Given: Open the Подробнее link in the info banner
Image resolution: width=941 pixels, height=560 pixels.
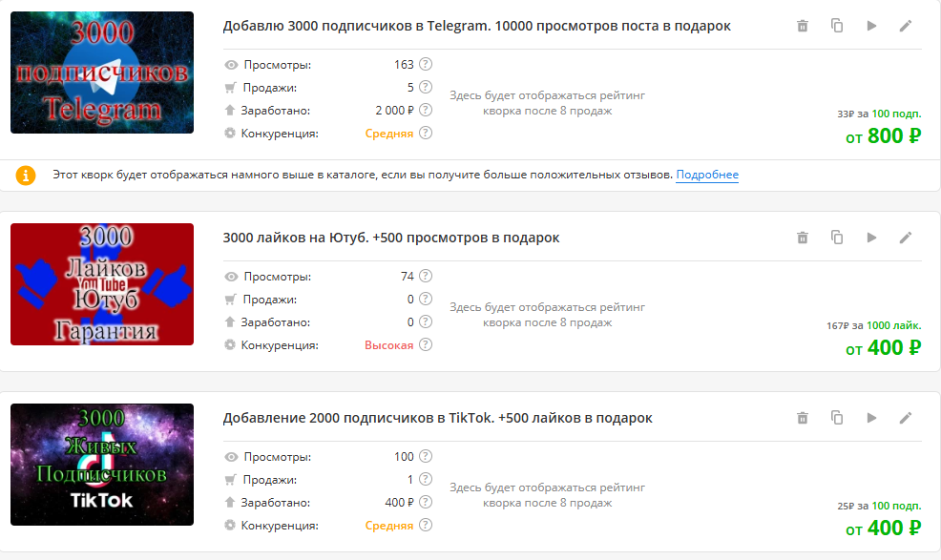Looking at the screenshot, I should click(710, 176).
